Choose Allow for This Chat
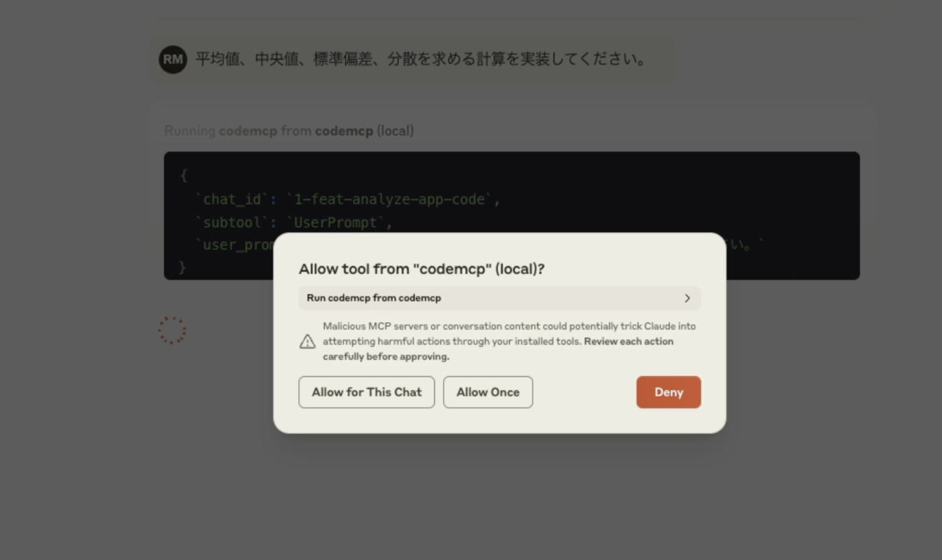The height and width of the screenshot is (560, 942). (367, 392)
